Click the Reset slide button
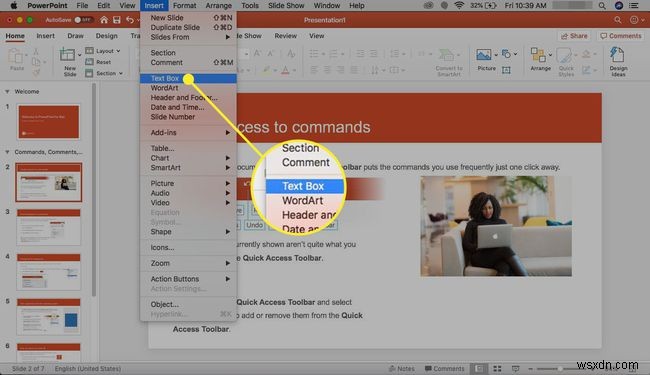The height and width of the screenshot is (375, 650). point(98,62)
